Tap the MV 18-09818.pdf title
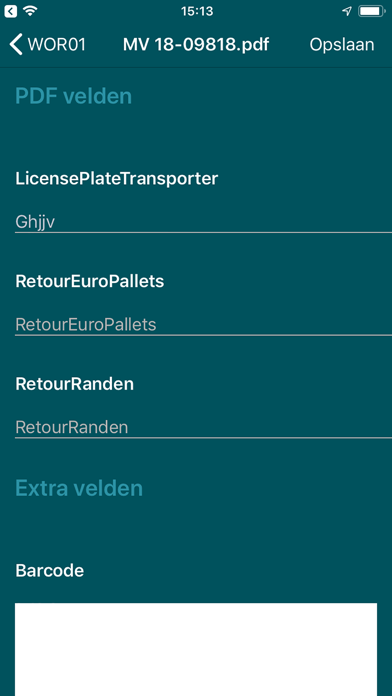The image size is (392, 696). click(196, 45)
